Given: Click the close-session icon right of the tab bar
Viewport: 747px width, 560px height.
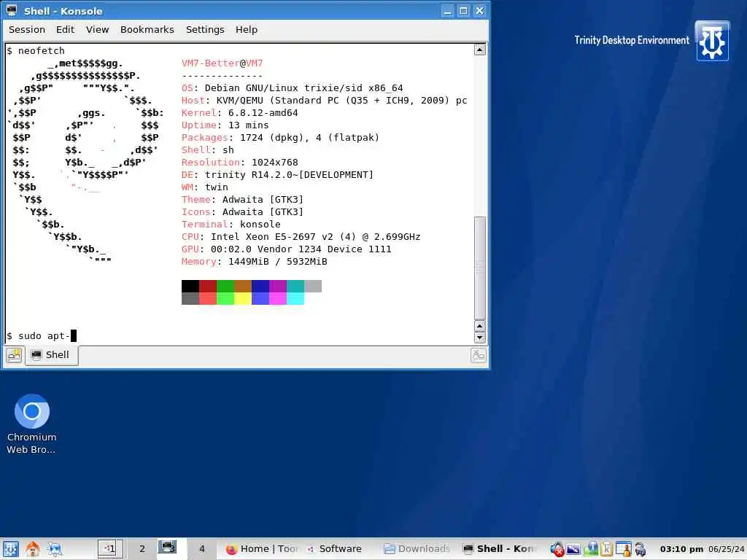Looking at the screenshot, I should 479,355.
